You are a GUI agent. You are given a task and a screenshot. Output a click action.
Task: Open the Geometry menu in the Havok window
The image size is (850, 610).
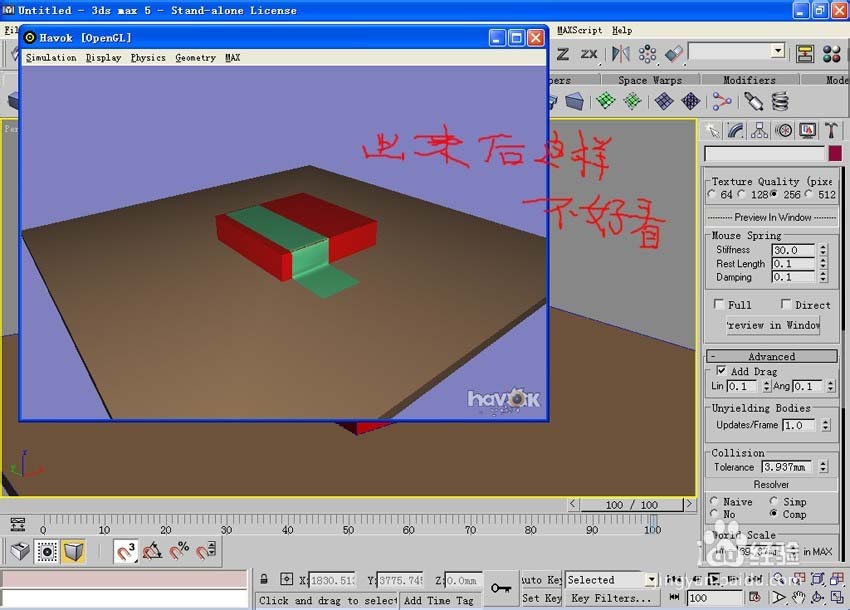pyautogui.click(x=195, y=57)
